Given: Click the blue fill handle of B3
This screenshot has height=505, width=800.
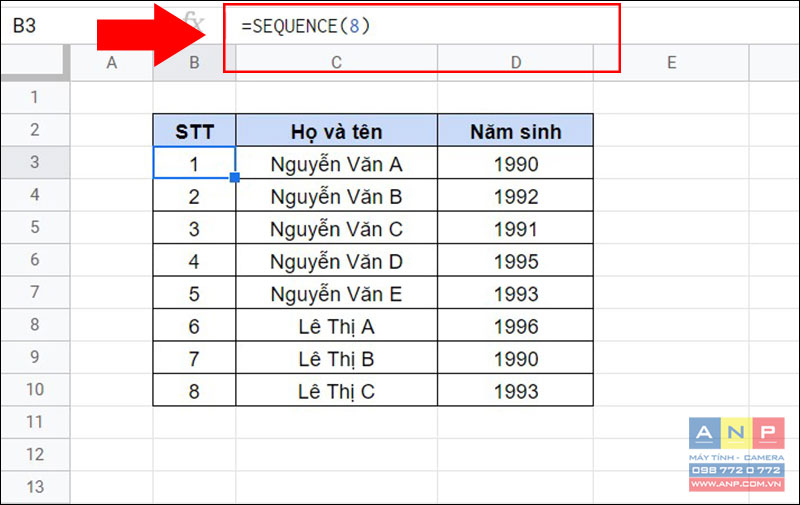Looking at the screenshot, I should 235,178.
